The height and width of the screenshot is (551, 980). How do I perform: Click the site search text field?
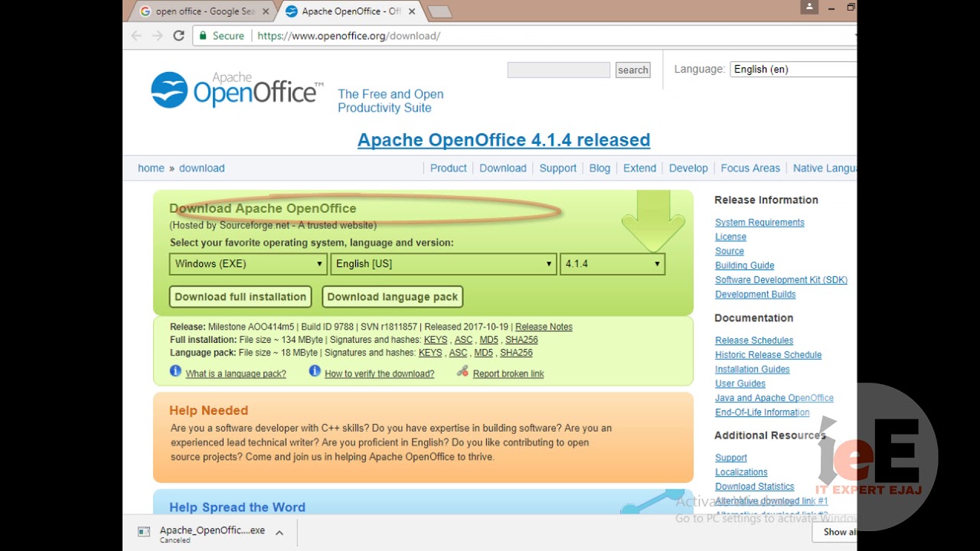coord(559,70)
